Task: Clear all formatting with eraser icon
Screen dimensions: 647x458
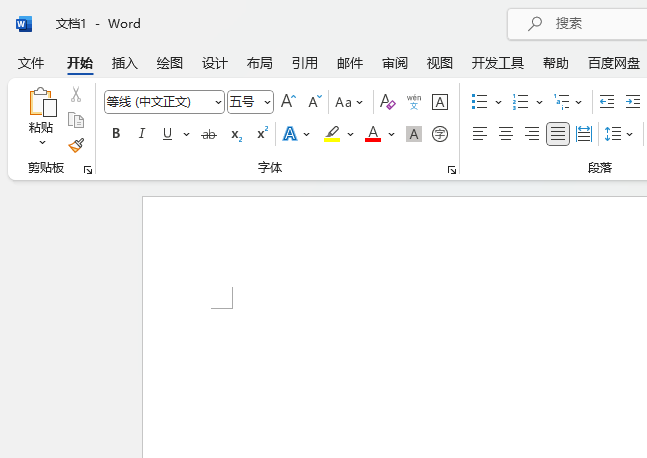Action: 387,102
